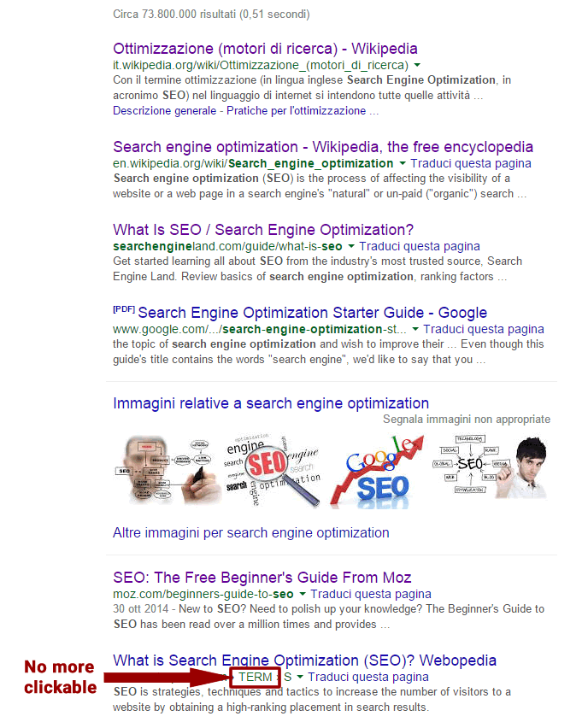Open the Immagini relative a search engine optimization link
Screen dimensions: 588x728
click(x=271, y=403)
